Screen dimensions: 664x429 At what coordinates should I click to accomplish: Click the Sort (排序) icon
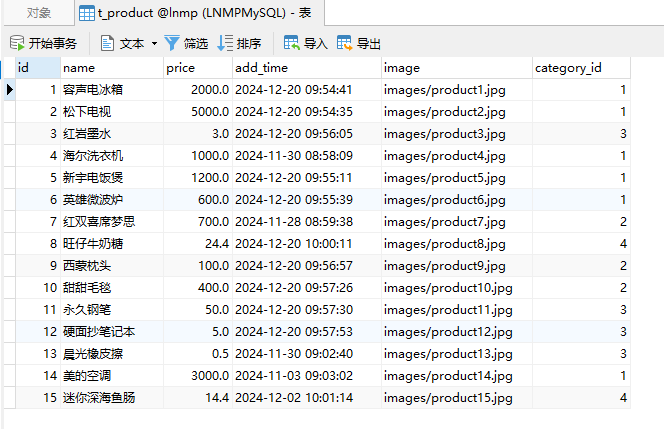click(x=225, y=43)
